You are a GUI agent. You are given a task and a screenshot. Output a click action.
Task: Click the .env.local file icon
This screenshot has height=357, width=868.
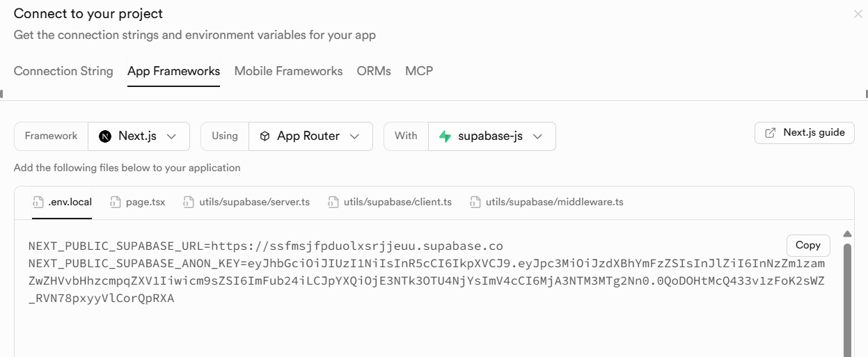(x=38, y=203)
